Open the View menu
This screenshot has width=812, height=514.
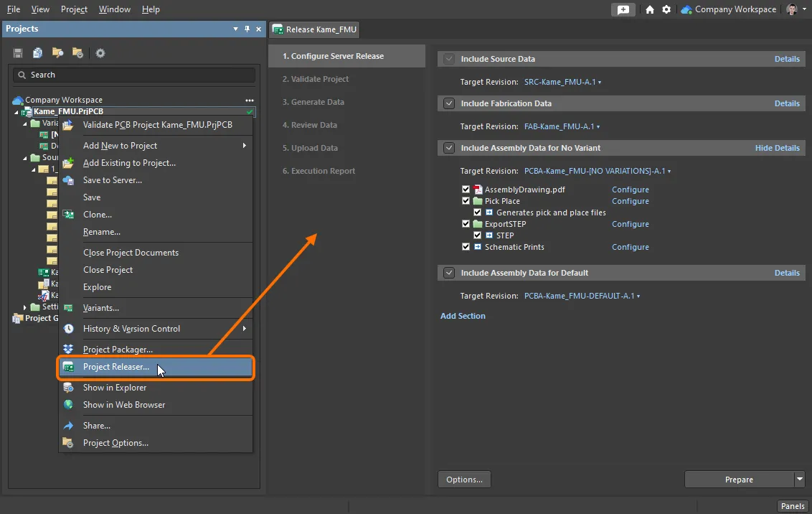[x=40, y=9]
